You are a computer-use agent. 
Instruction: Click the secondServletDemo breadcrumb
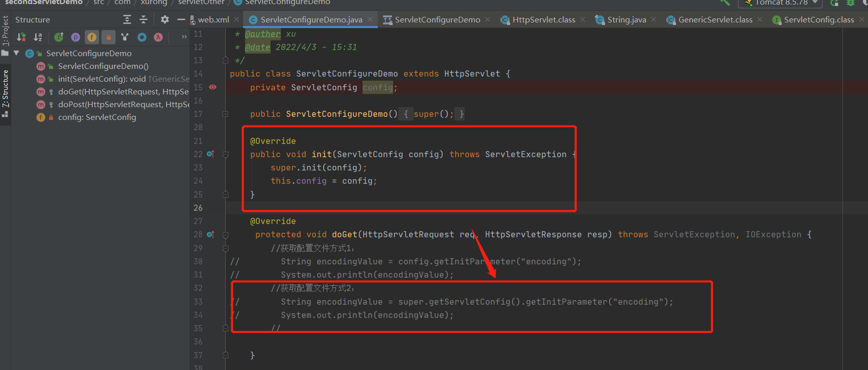pyautogui.click(x=44, y=3)
